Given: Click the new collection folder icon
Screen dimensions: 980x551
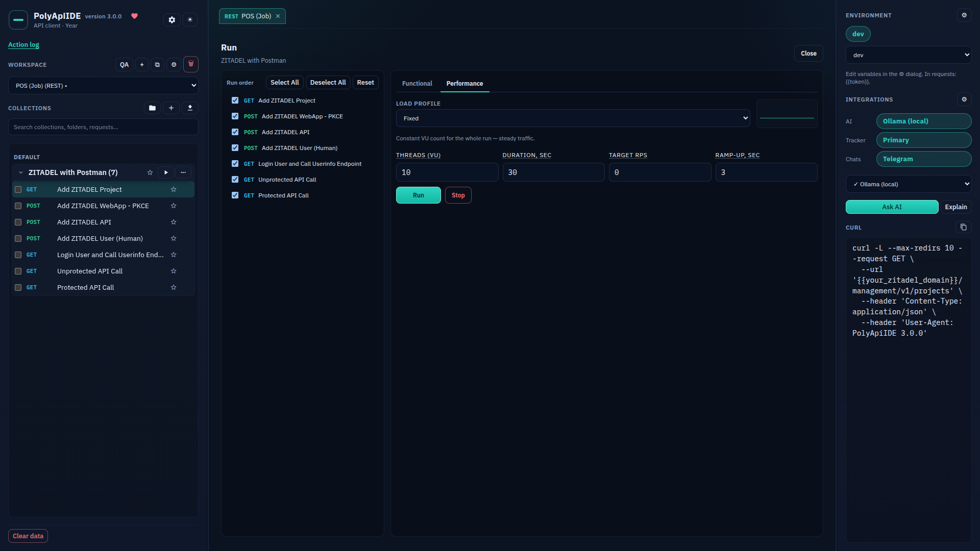Looking at the screenshot, I should [152, 108].
